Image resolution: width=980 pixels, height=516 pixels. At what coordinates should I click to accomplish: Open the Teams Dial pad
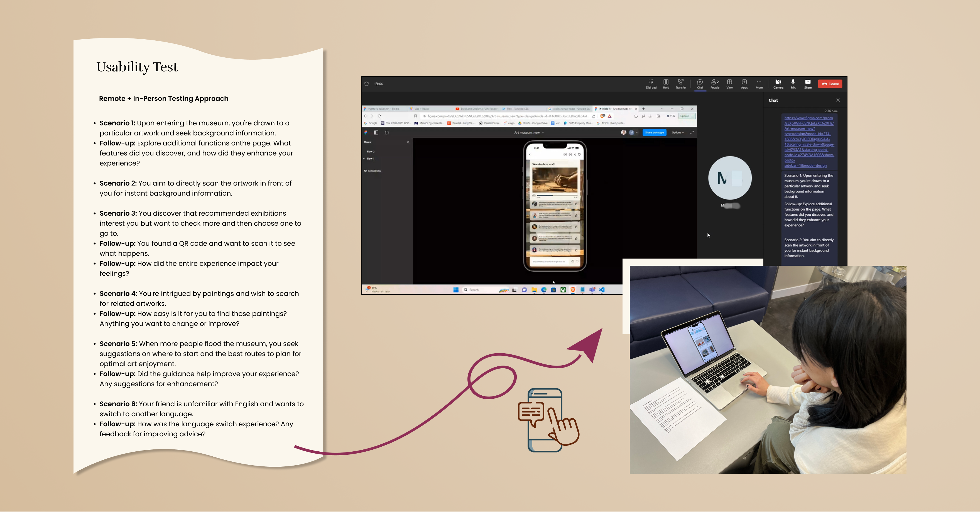(651, 84)
